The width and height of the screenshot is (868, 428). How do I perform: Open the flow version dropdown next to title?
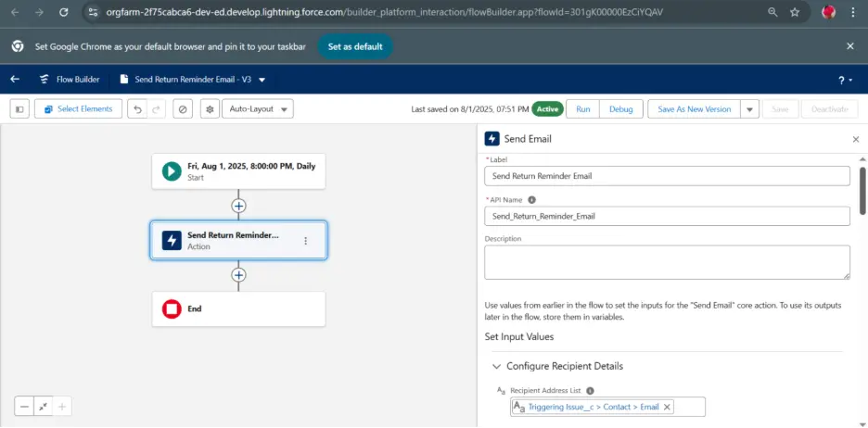tap(262, 80)
